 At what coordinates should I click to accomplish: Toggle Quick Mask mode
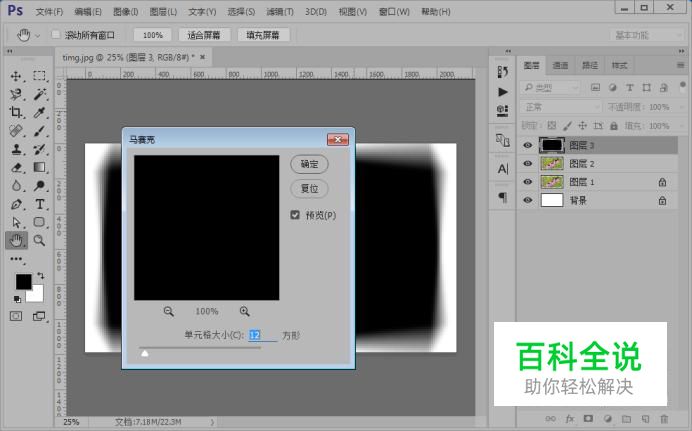point(16,316)
